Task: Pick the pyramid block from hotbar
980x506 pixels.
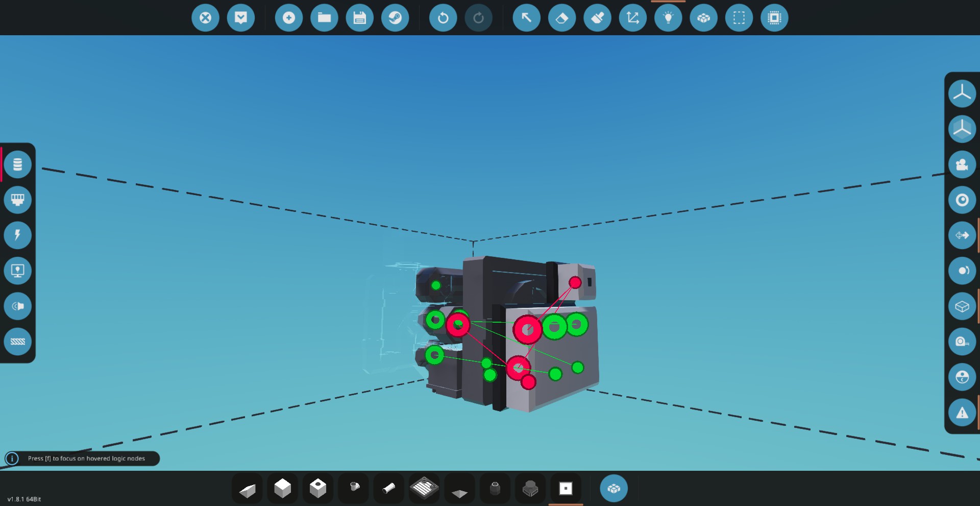Action: coord(460,489)
